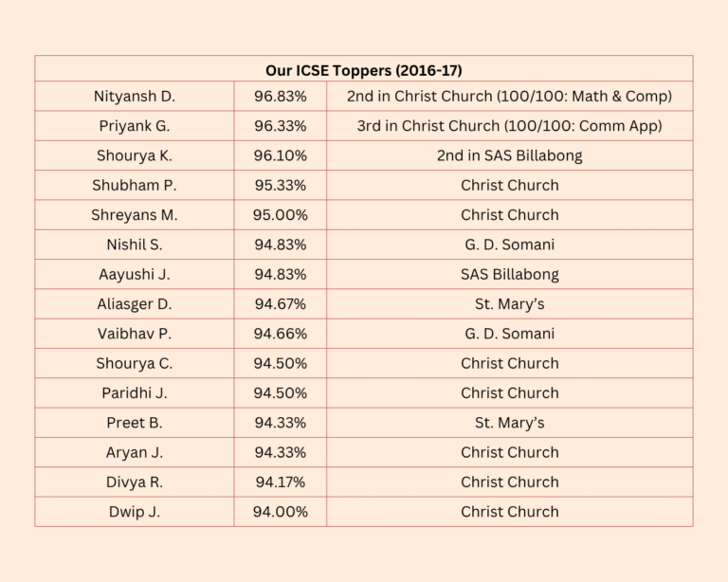This screenshot has height=582, width=728.
Task: Click the 'Our ICSE Toppers (2016-17)' table header
Action: pos(364,70)
